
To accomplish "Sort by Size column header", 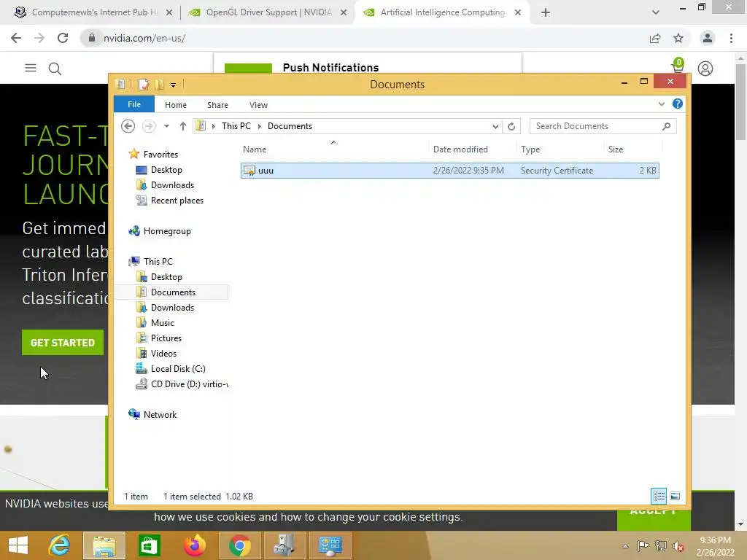I will 616,149.
